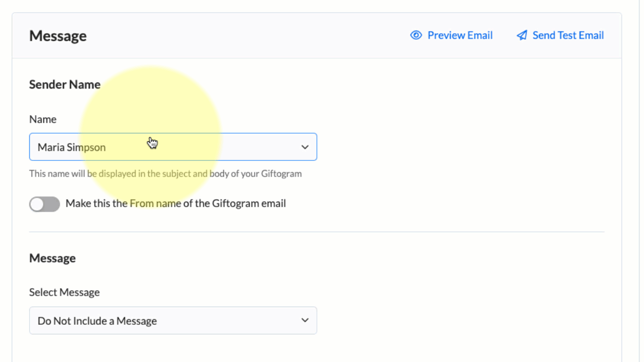The width and height of the screenshot is (644, 362).
Task: Click the helper text about subject and body
Action: point(166,174)
